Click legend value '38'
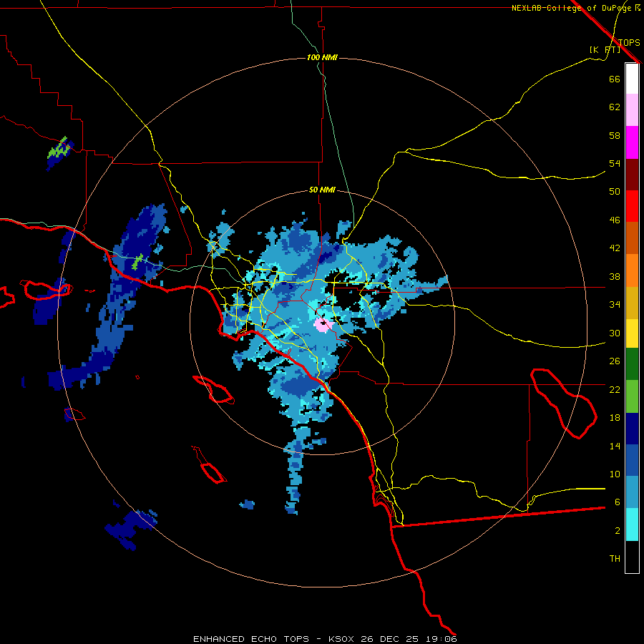This screenshot has width=644, height=644. (615, 276)
